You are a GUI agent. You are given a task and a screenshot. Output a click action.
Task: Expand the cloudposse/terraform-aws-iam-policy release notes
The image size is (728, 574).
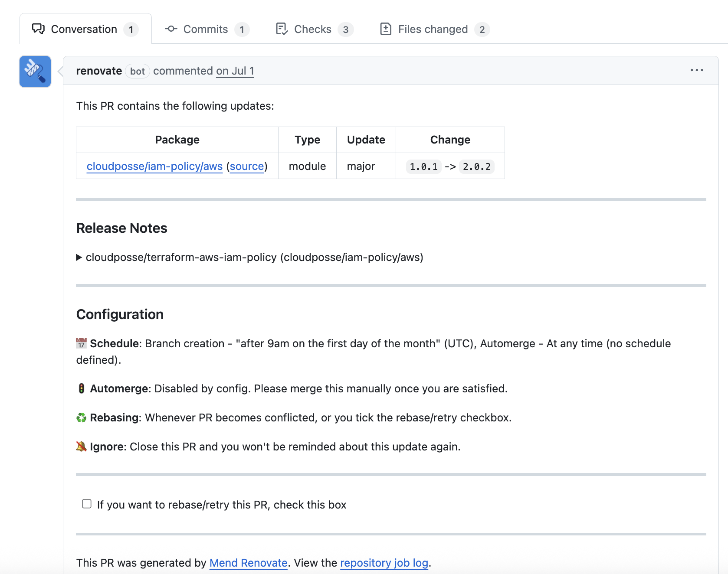(x=79, y=257)
